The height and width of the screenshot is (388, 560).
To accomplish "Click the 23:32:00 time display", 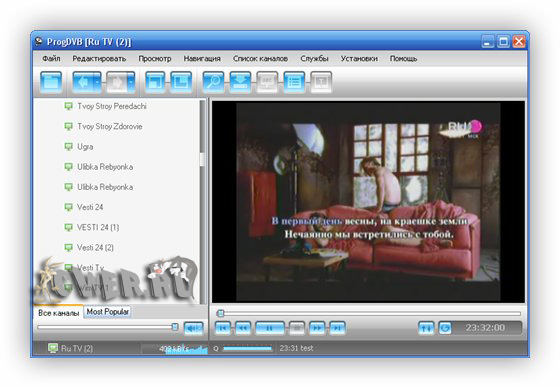I will (x=485, y=328).
